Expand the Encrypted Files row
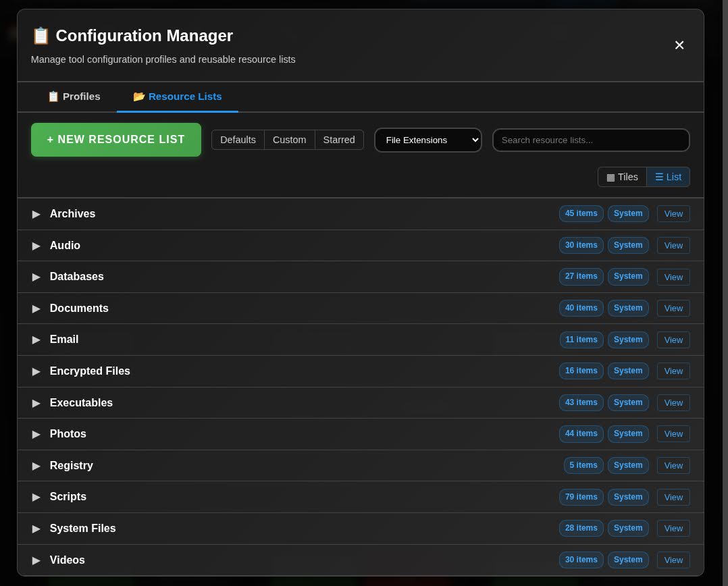Image resolution: width=728 pixels, height=586 pixels. coord(36,371)
